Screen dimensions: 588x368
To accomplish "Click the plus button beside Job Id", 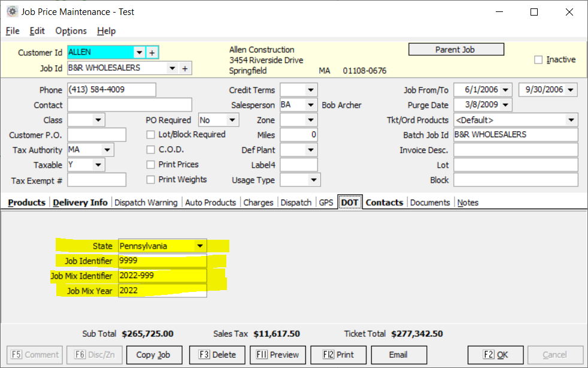I will tap(185, 68).
